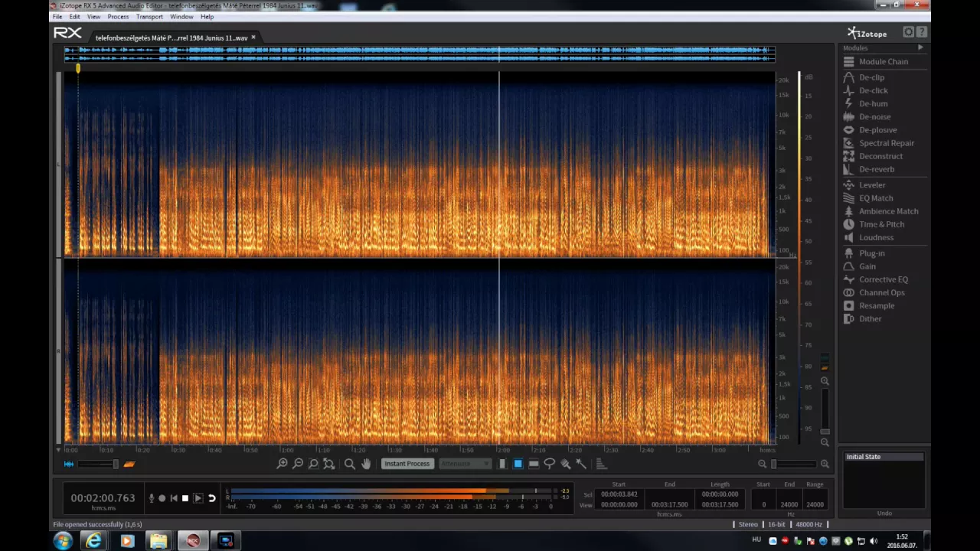This screenshot has width=980, height=551.
Task: Open the De-clip module
Action: coord(864,77)
